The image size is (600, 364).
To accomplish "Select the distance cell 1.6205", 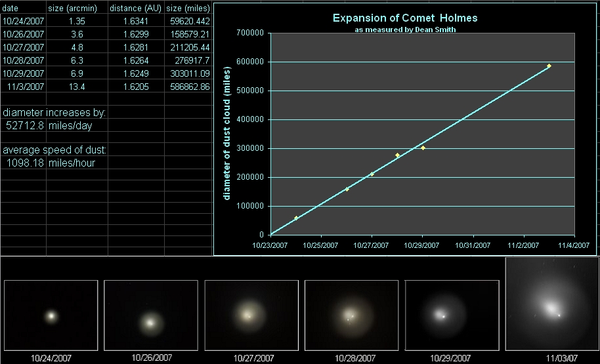I will [136, 87].
